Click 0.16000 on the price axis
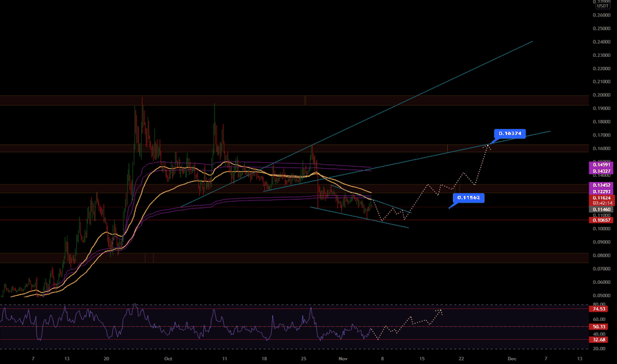Screen dimensions: 617x364 [x=602, y=149]
